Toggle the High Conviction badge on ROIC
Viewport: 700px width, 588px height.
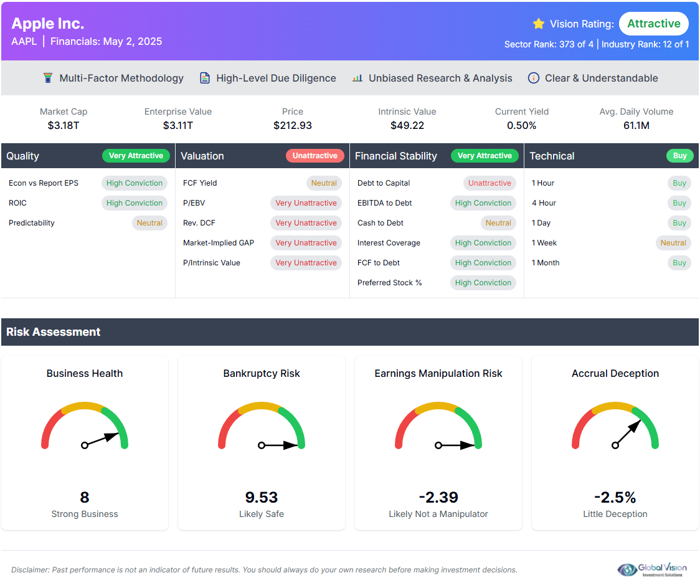[x=135, y=202]
